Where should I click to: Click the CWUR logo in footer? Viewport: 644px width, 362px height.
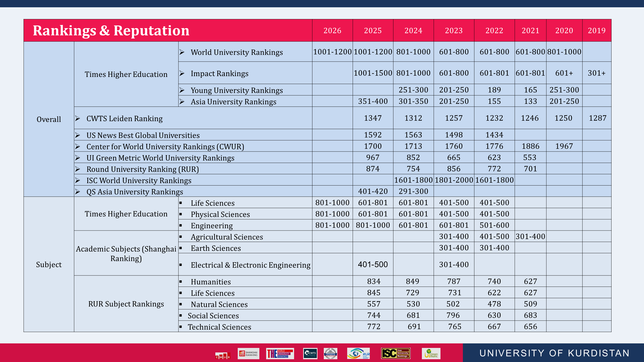pos(223,355)
